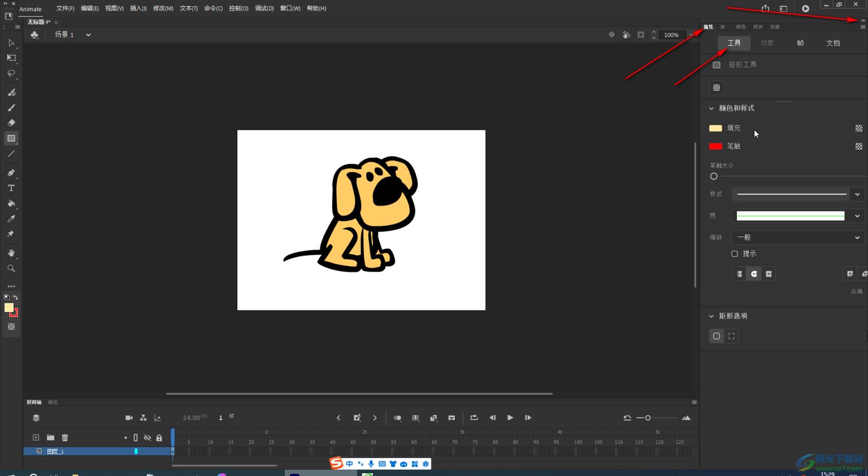Select the Classic Brush tool
The width and height of the screenshot is (868, 476).
coord(11,107)
